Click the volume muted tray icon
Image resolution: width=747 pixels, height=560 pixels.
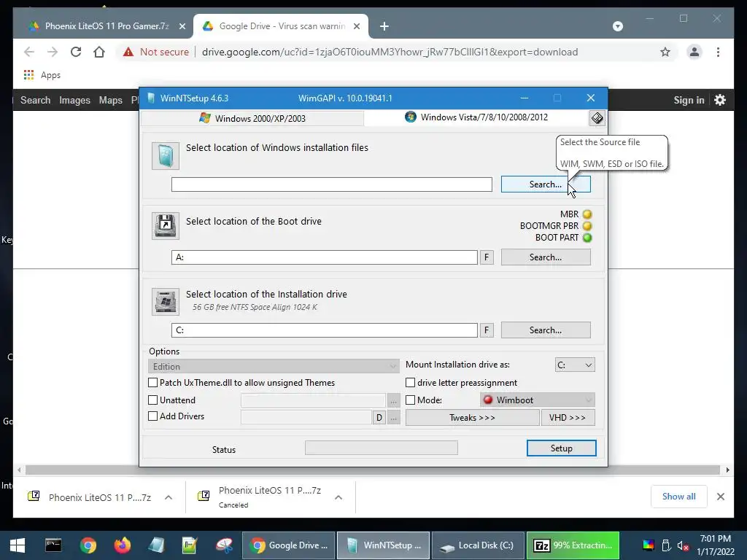(x=683, y=545)
